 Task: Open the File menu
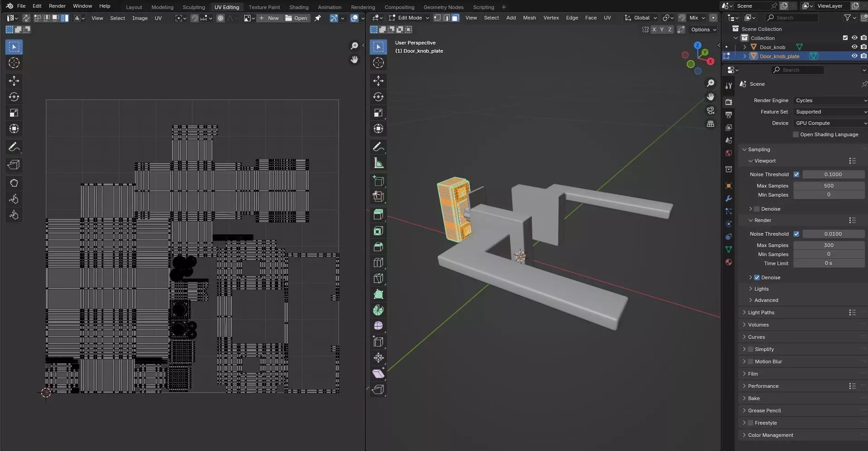(21, 6)
